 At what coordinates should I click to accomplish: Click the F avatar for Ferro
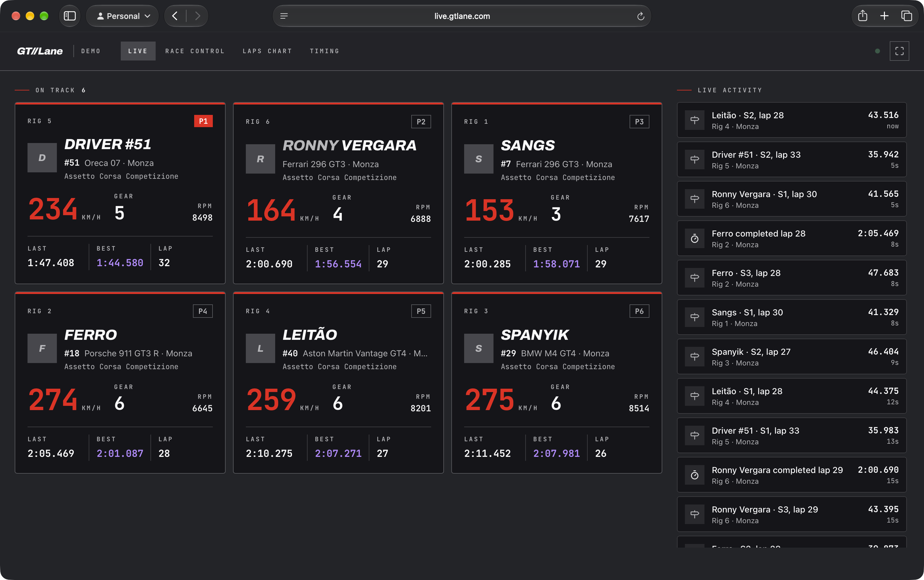pos(42,348)
